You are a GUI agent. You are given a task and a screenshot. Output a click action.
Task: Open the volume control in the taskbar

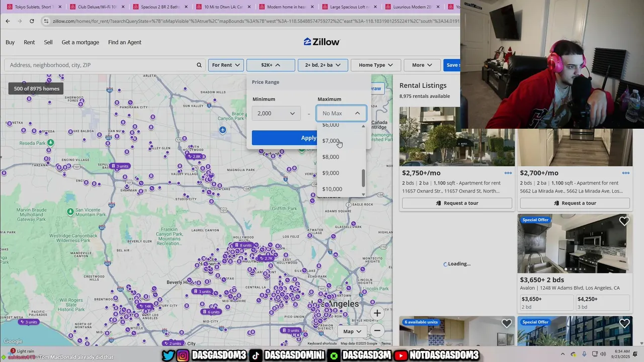tap(603, 354)
